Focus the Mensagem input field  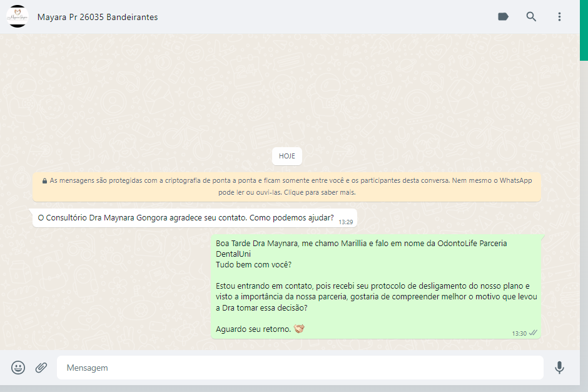(300, 368)
